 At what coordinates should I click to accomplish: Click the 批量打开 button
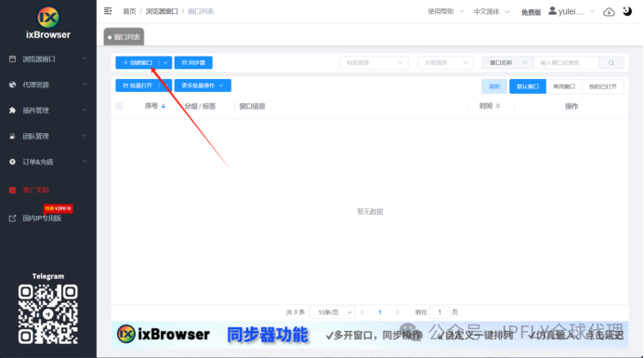pos(138,86)
